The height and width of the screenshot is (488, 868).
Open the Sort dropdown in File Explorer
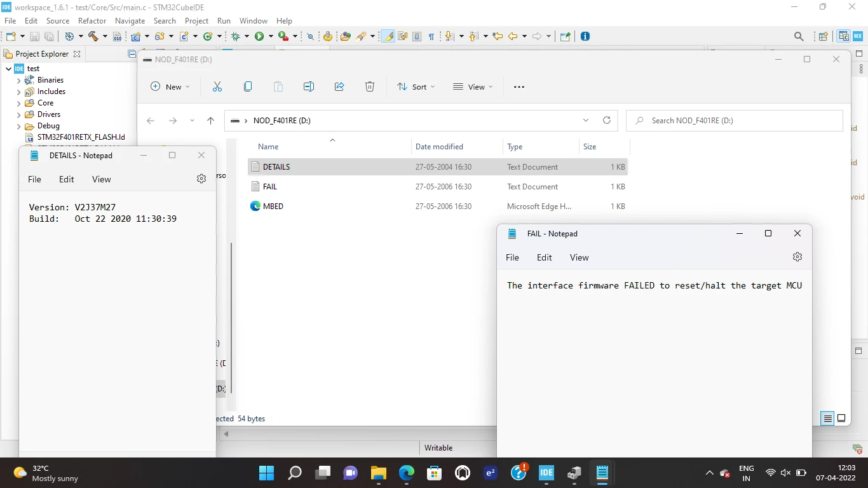(x=416, y=86)
